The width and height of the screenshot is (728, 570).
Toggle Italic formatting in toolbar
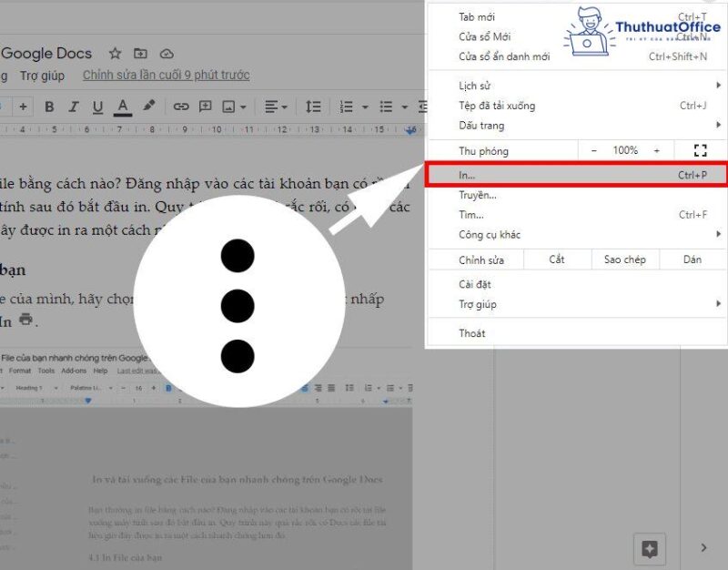[74, 107]
